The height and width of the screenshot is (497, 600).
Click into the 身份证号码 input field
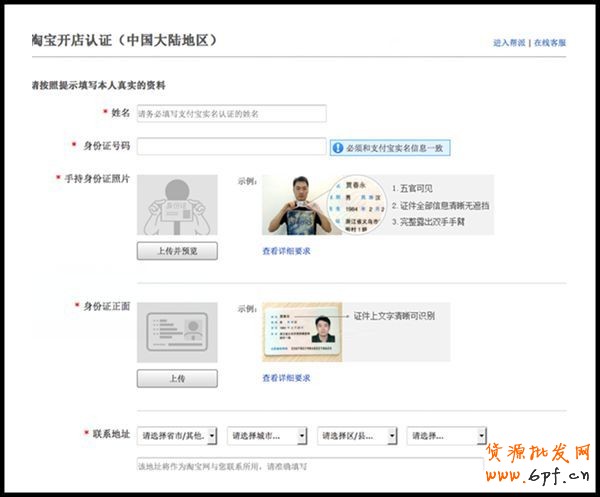[231, 146]
